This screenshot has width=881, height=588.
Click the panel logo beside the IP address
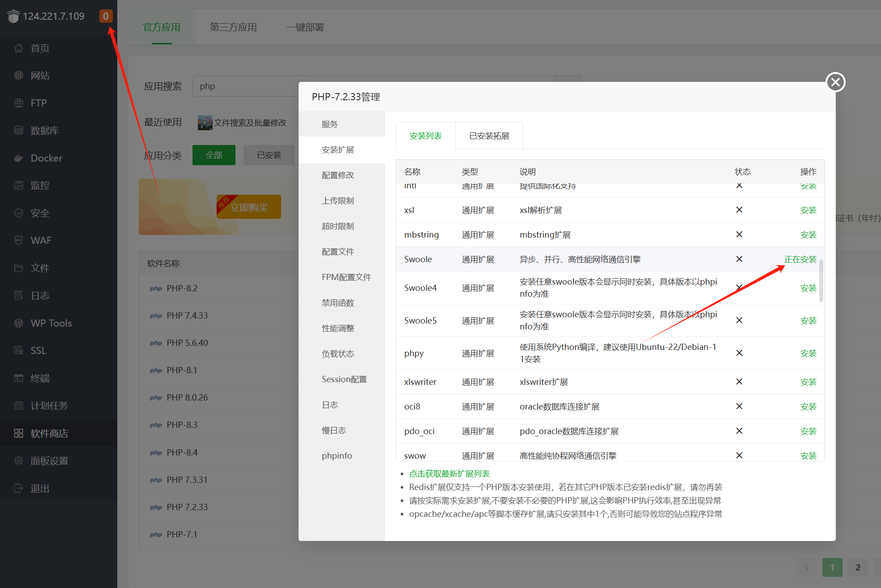coord(13,16)
